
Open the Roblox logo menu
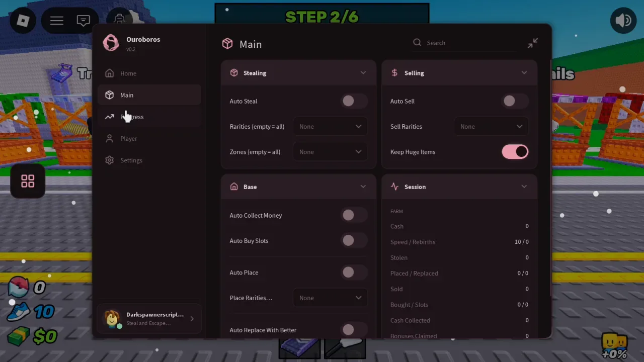[x=23, y=21]
